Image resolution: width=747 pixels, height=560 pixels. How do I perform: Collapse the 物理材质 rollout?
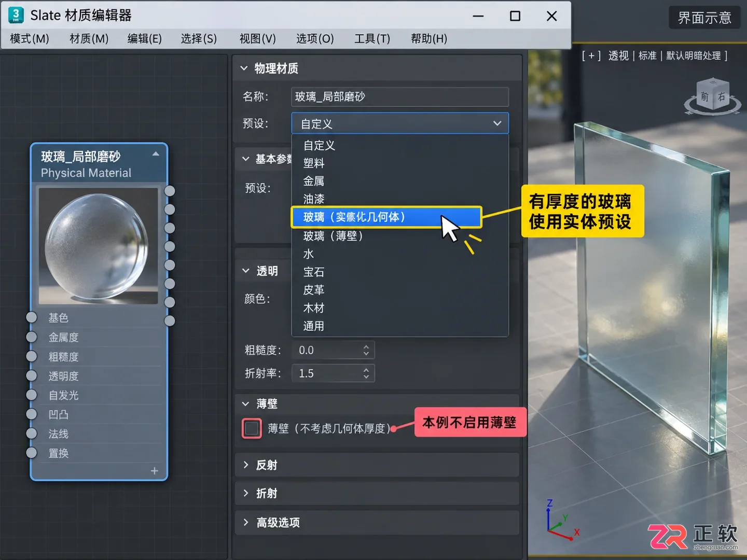pyautogui.click(x=244, y=68)
